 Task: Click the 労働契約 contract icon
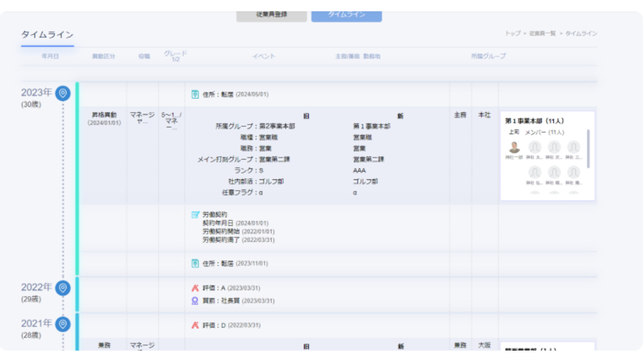pos(195,215)
